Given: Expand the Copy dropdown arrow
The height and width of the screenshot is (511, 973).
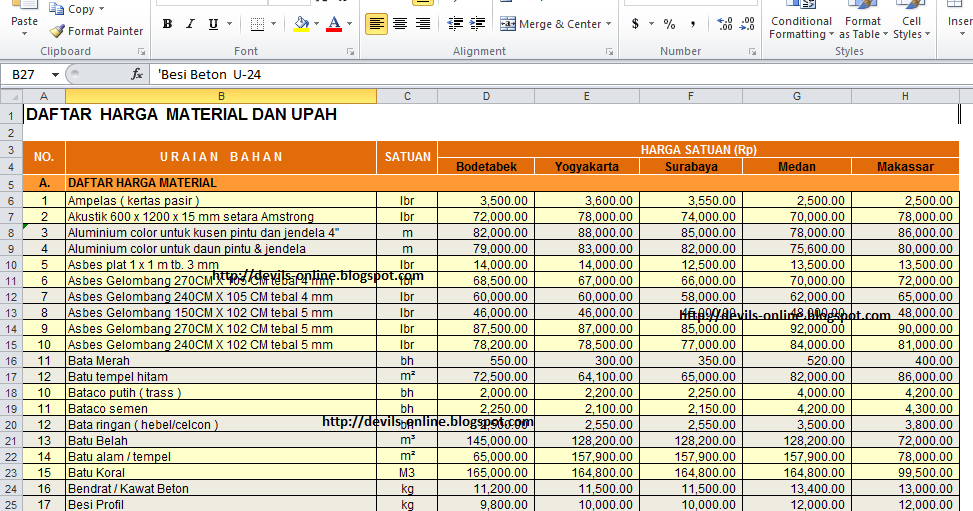Looking at the screenshot, I should click(x=101, y=9).
